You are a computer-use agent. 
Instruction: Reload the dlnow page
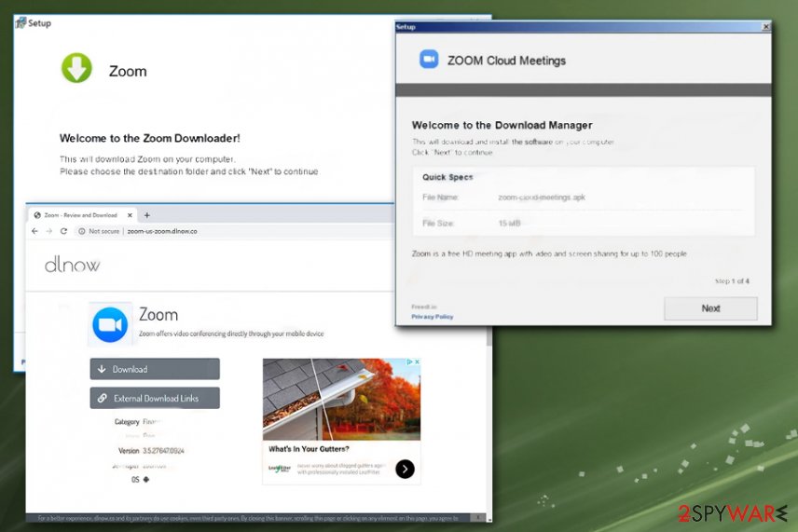tap(63, 231)
